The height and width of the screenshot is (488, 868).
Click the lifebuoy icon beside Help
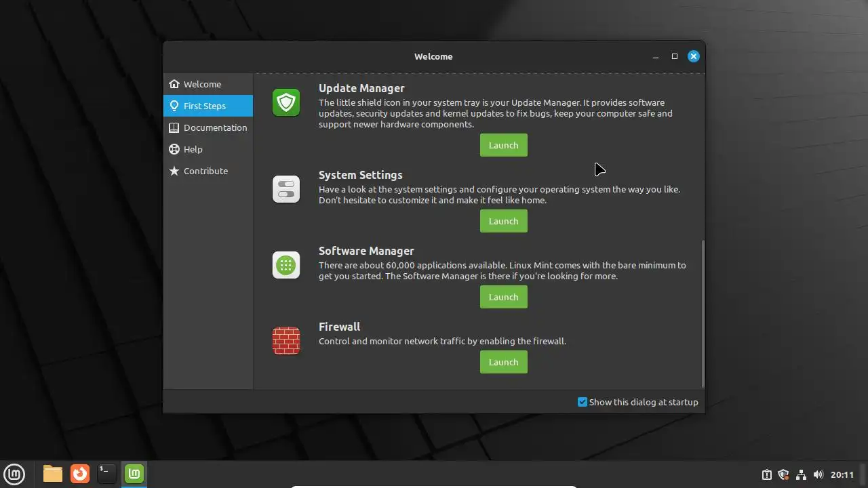174,149
